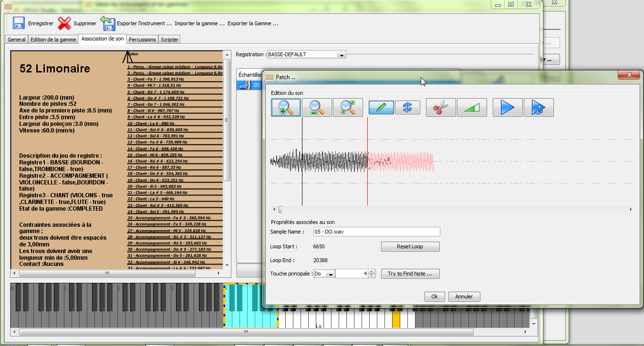This screenshot has width=644, height=346.
Task: Click track line '25 - Accompagnement - Fa # 5 - 369,994 Hz'
Action: click(x=169, y=218)
